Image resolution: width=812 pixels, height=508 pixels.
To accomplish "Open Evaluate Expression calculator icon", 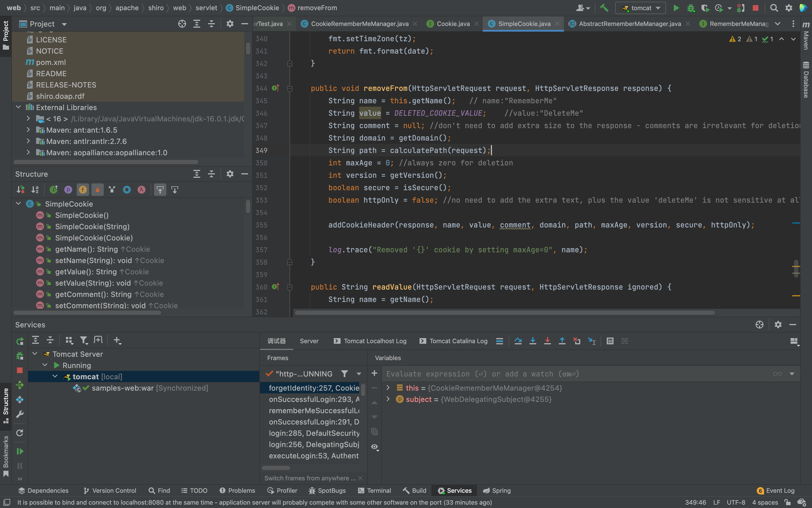I will (x=610, y=341).
